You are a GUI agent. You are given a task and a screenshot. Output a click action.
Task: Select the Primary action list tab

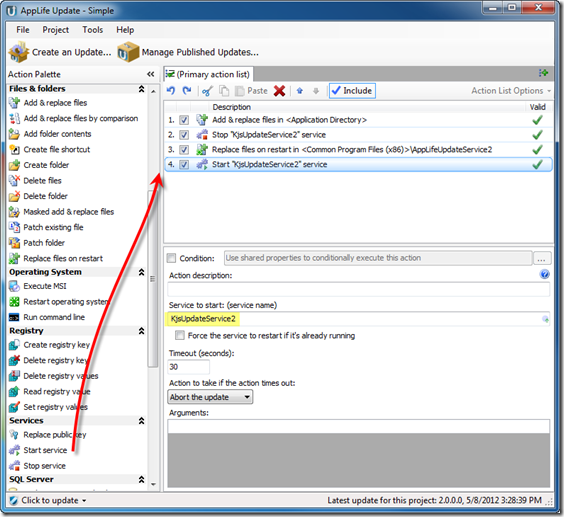pos(208,74)
